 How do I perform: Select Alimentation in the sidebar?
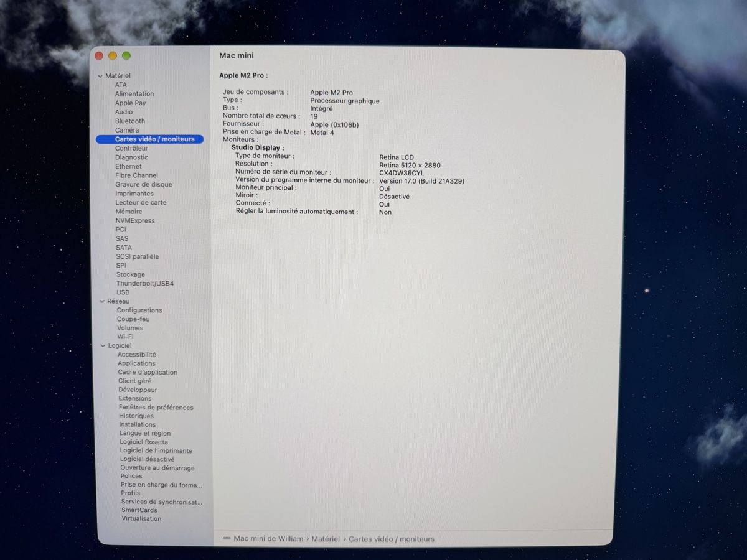[134, 94]
